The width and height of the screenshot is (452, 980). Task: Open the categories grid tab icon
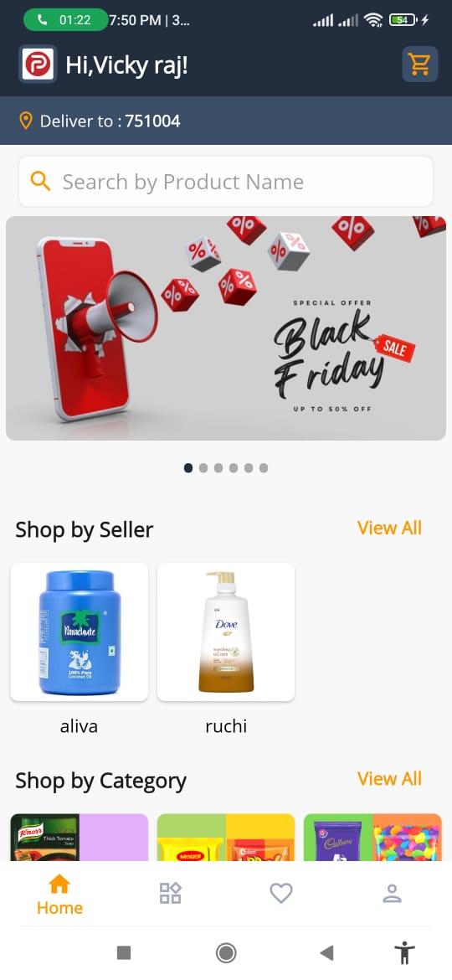170,893
